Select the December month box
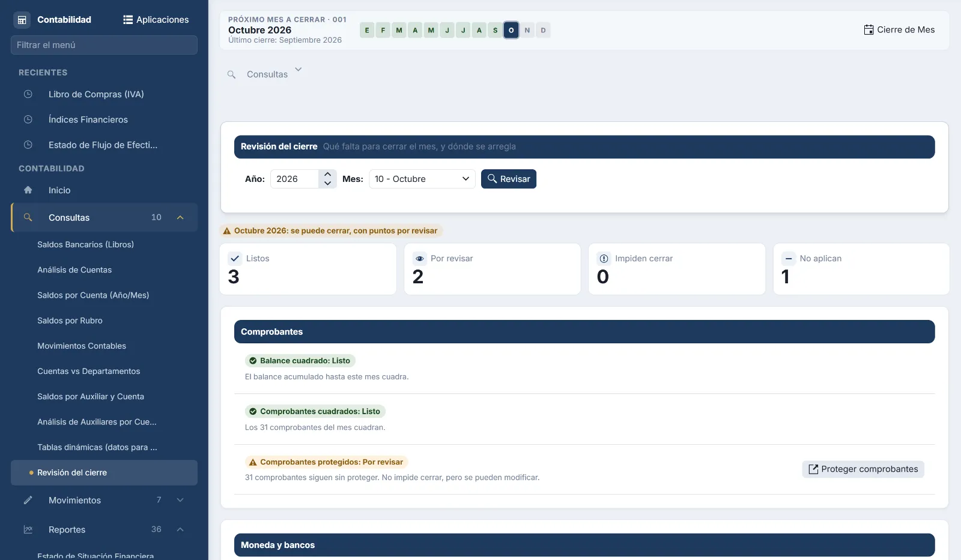Viewport: 961px width, 560px height. tap(543, 30)
